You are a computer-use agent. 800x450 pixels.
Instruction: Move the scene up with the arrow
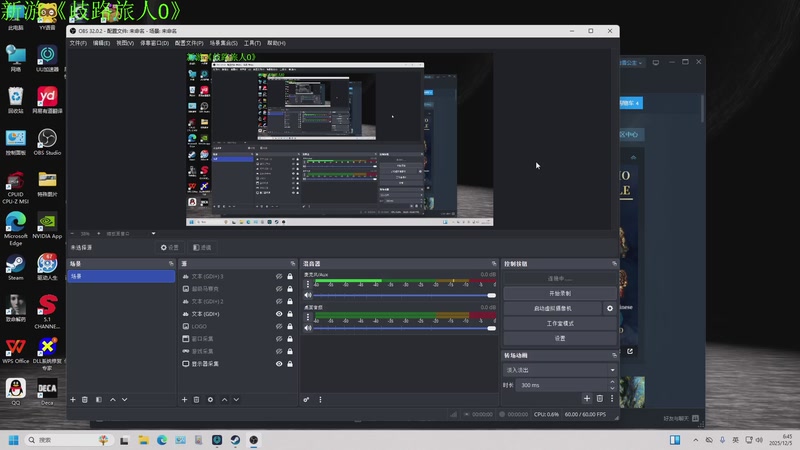click(x=113, y=399)
